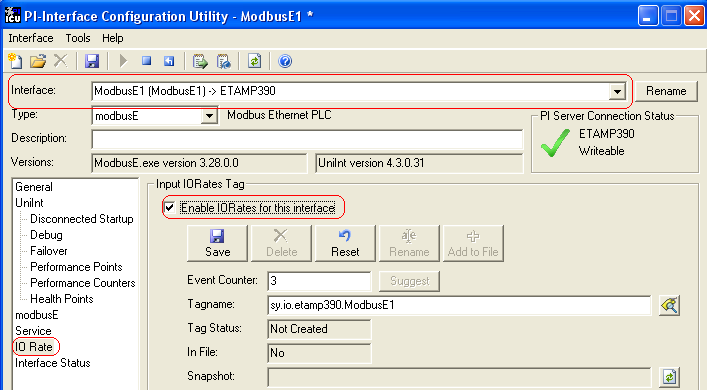
Task: Click the Event Counter input field
Action: tap(319, 281)
